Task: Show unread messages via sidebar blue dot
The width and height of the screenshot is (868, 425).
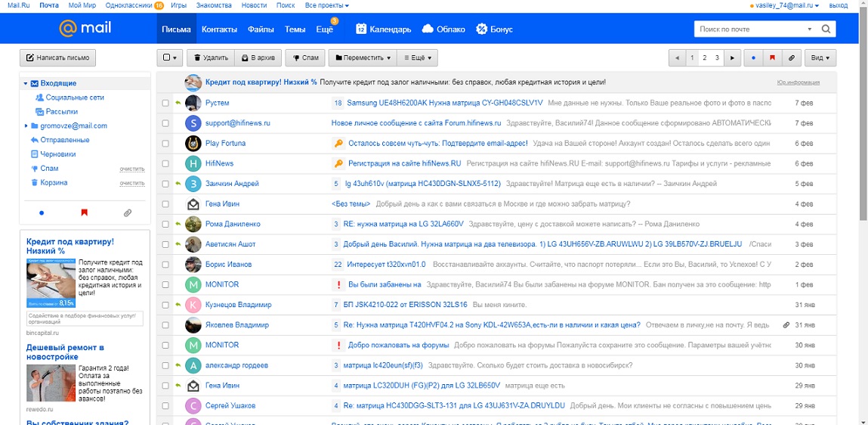Action: (x=42, y=212)
